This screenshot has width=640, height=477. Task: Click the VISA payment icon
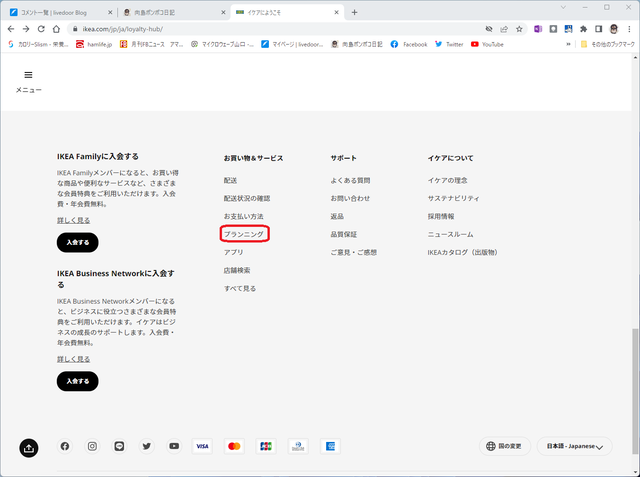pos(202,446)
